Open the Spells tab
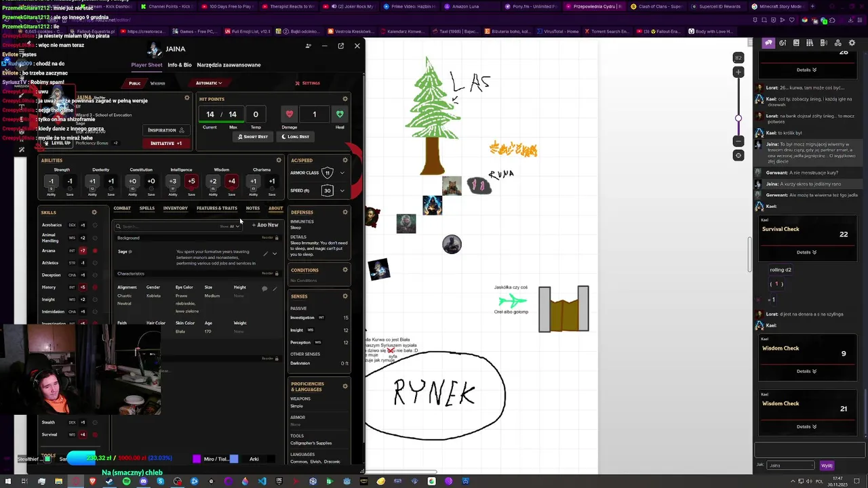This screenshot has height=488, width=868. pyautogui.click(x=147, y=208)
